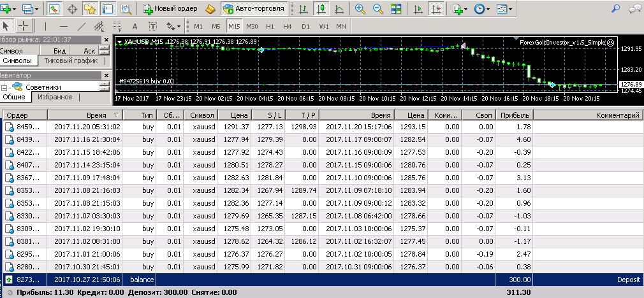Toggle the Market Watch window icon
This screenshot has height=298, width=644.
pyautogui.click(x=54, y=8)
